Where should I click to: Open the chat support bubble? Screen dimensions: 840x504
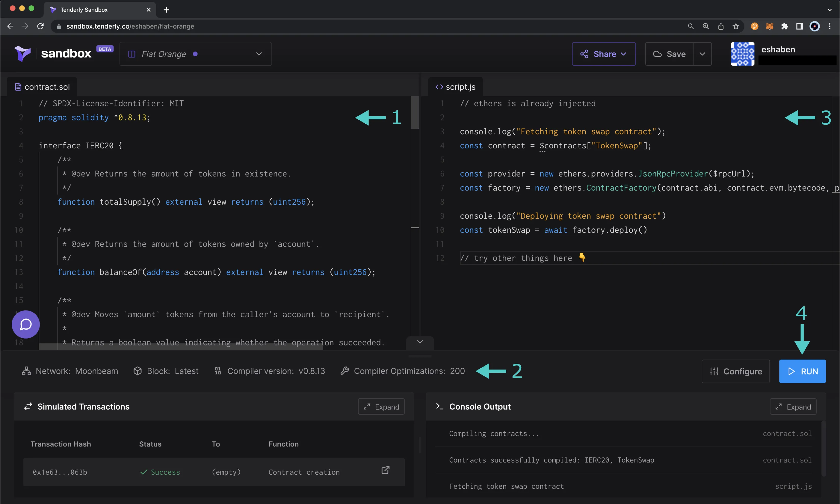[26, 324]
